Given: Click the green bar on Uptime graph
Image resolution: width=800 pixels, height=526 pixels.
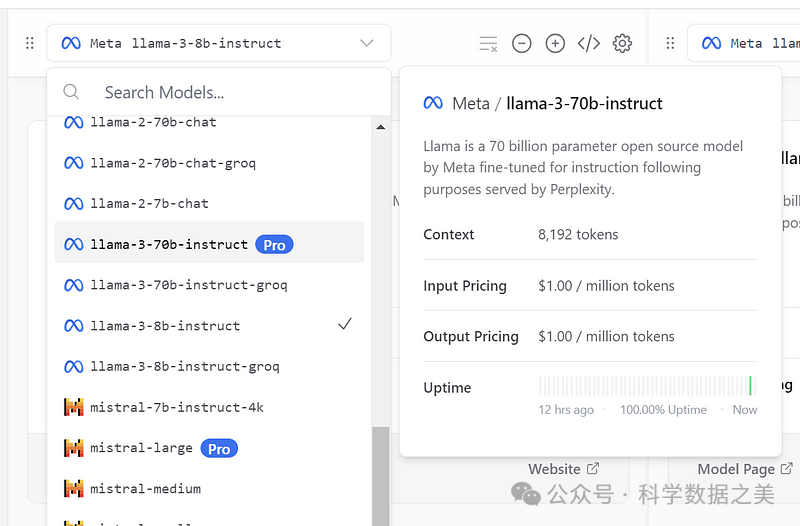Looking at the screenshot, I should pos(750,386).
